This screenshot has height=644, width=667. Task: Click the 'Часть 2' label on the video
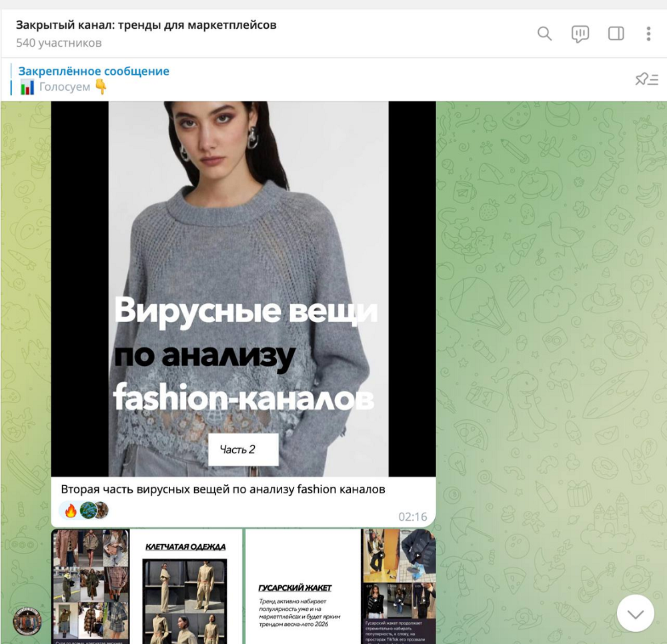coord(238,449)
